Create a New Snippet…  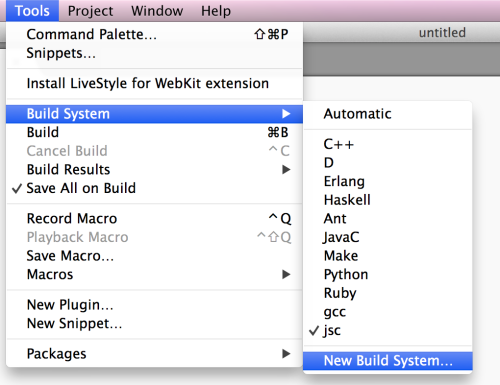point(154,323)
